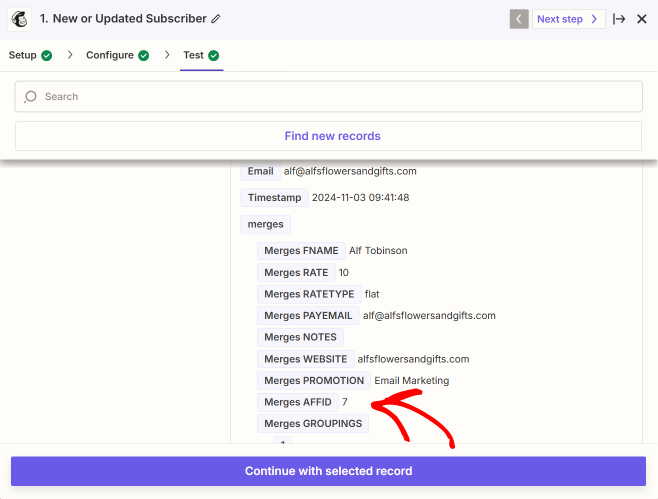This screenshot has width=658, height=499.
Task: Click the Merges GROUPINGS label
Action: coord(313,423)
